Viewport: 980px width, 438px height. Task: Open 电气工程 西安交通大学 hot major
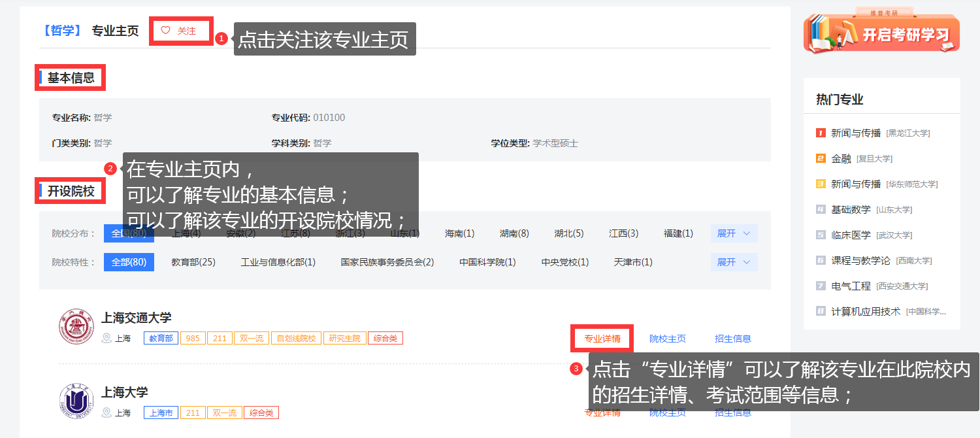851,286
